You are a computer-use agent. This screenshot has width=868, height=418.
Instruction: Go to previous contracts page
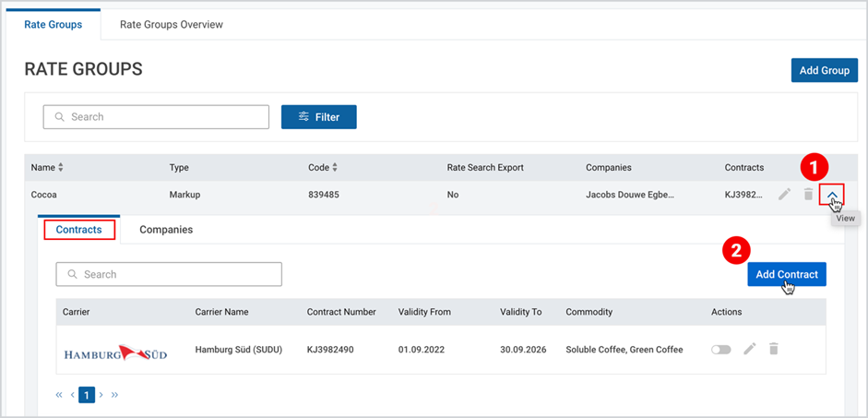(x=72, y=395)
